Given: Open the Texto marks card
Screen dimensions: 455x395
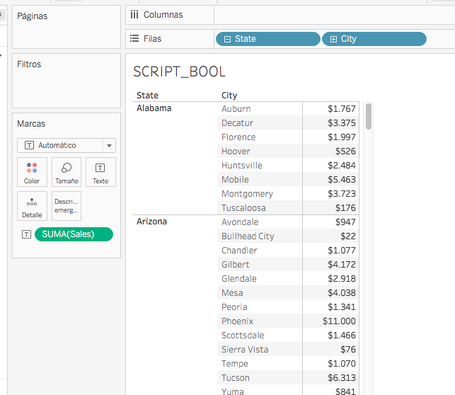Looking at the screenshot, I should pos(100,172).
